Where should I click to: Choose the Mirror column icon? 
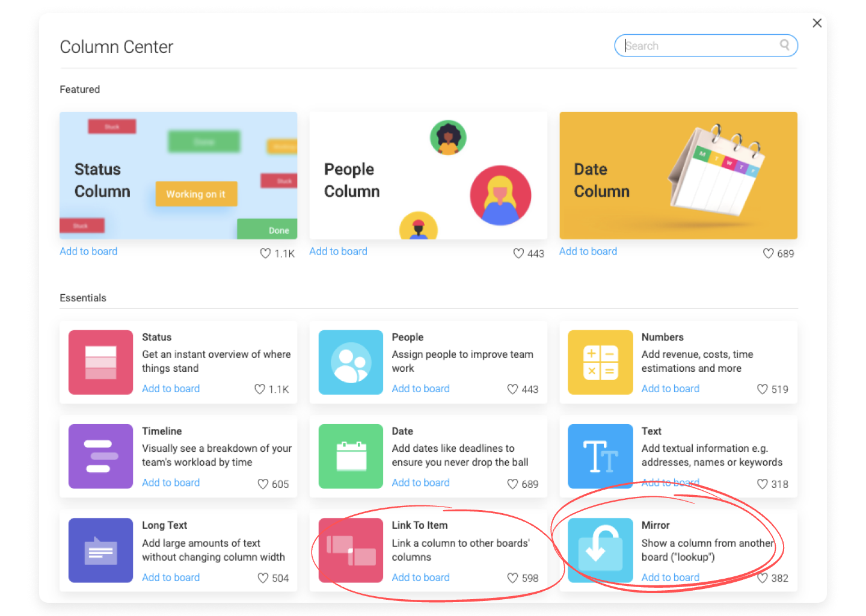click(600, 550)
